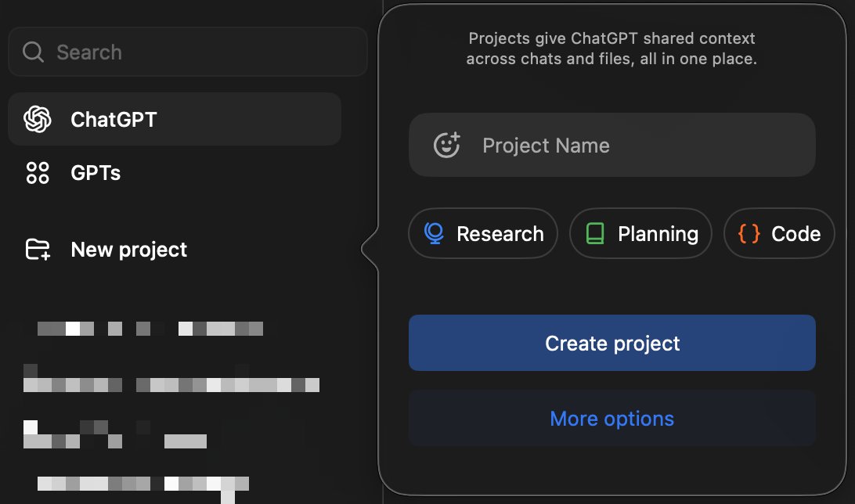Screen dimensions: 855x504
Task: Click the orange curly braces Code icon
Action: (x=749, y=233)
